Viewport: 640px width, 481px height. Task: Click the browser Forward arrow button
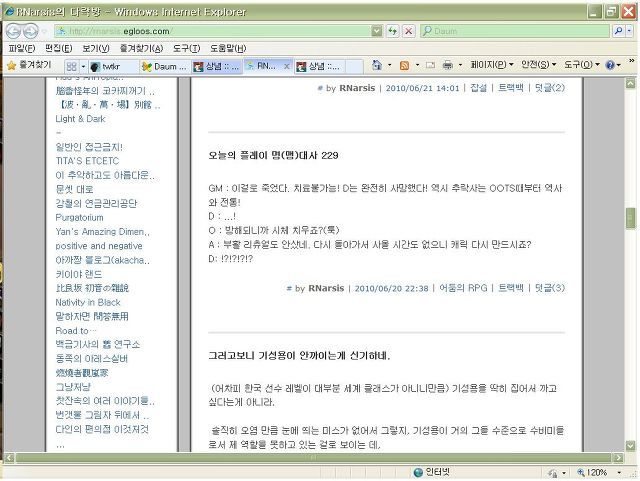point(30,31)
